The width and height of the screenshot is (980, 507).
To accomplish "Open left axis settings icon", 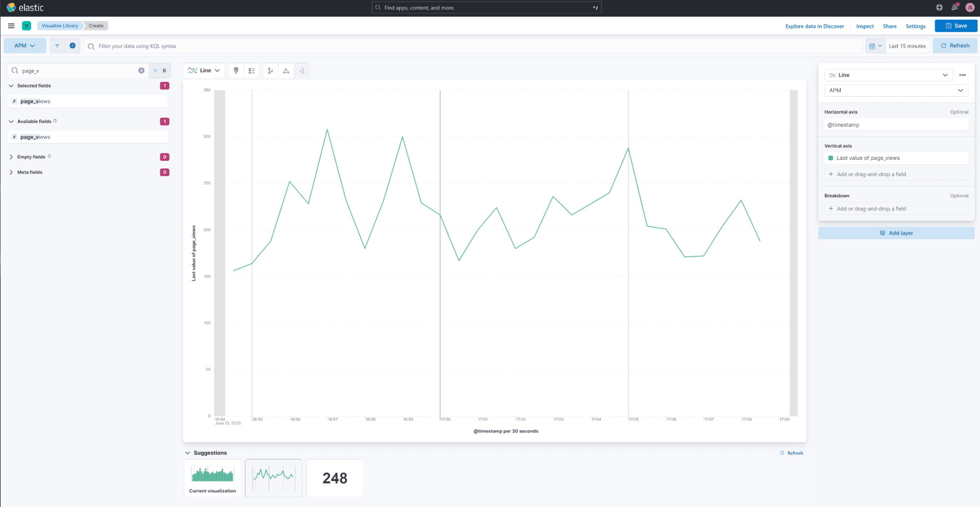I will 270,71.
